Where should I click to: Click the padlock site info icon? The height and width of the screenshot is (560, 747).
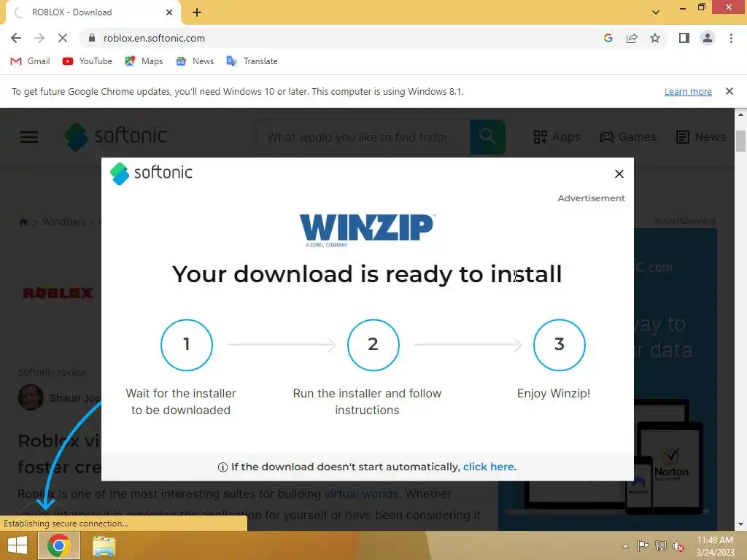point(92,38)
